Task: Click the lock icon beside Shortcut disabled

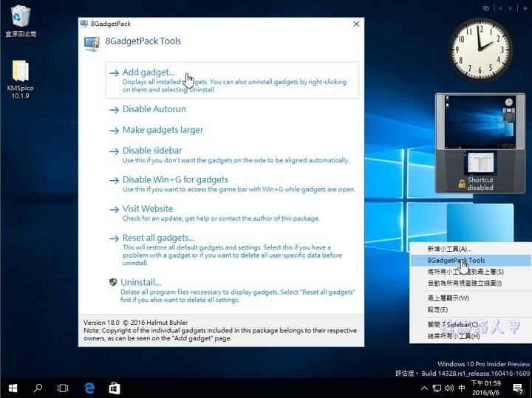Action: (462, 184)
